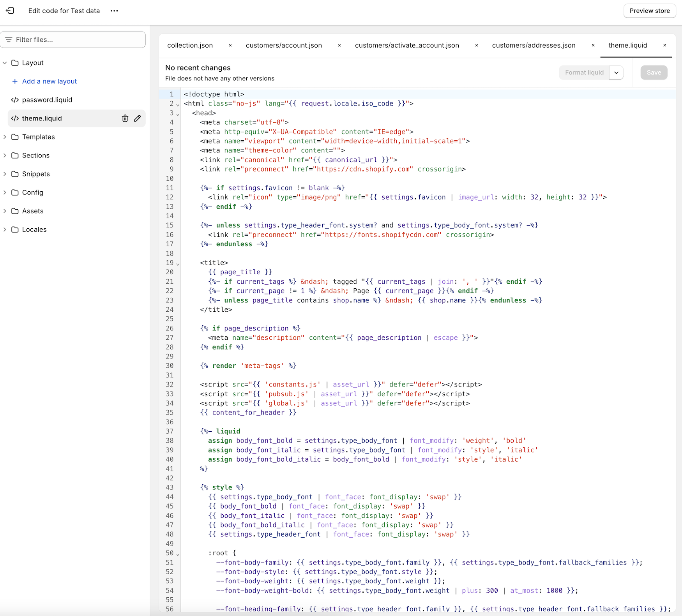Select theme.liquid in the file tree
Viewport: 682px width, 616px height.
[42, 118]
